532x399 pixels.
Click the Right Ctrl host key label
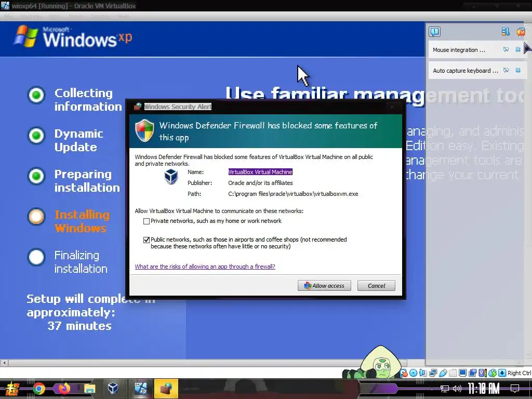pos(519,373)
